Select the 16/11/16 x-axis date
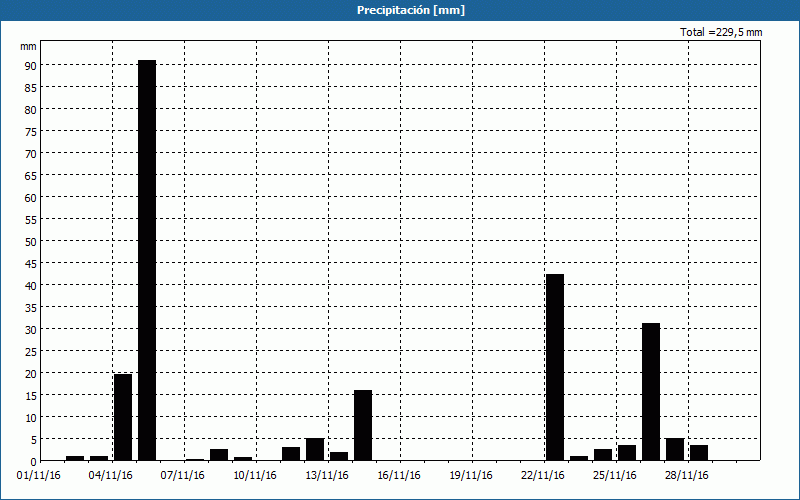Image resolution: width=800 pixels, height=500 pixels. point(399,476)
